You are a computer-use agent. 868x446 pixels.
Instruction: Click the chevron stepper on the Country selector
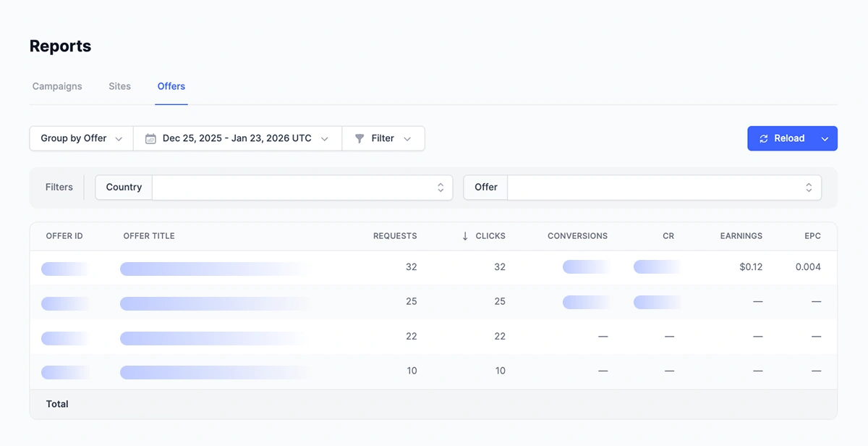tap(441, 187)
